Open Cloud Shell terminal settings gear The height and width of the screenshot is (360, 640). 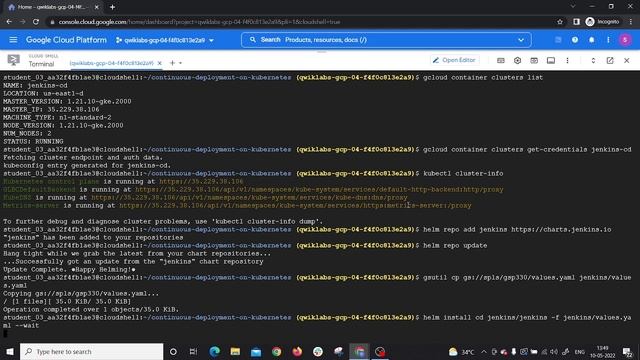(x=518, y=60)
